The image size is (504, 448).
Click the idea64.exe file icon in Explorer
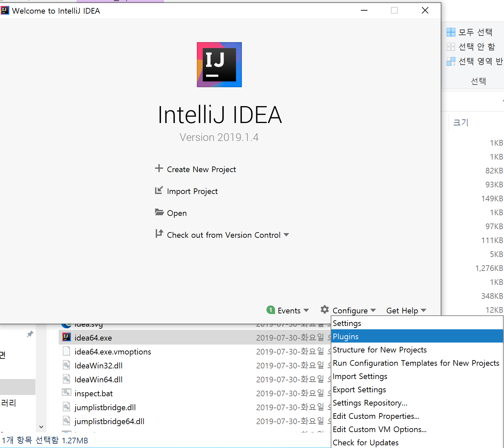pyautogui.click(x=67, y=337)
